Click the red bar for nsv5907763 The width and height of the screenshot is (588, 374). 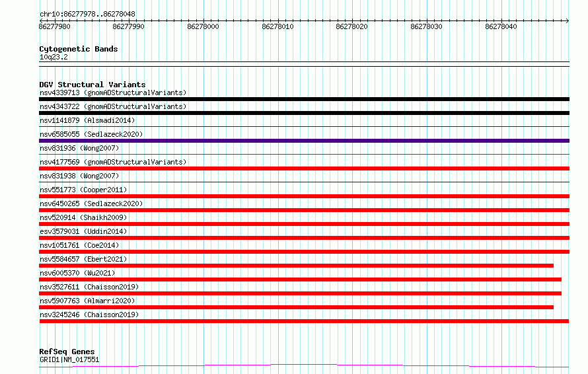click(x=296, y=307)
